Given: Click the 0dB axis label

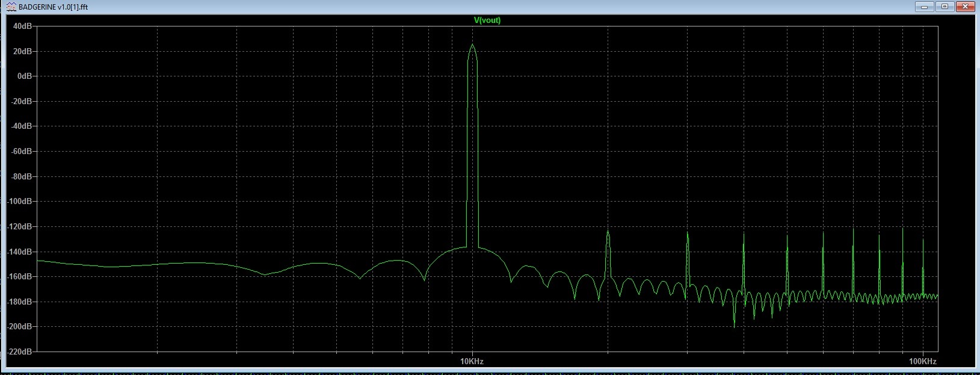Looking at the screenshot, I should pyautogui.click(x=25, y=76).
